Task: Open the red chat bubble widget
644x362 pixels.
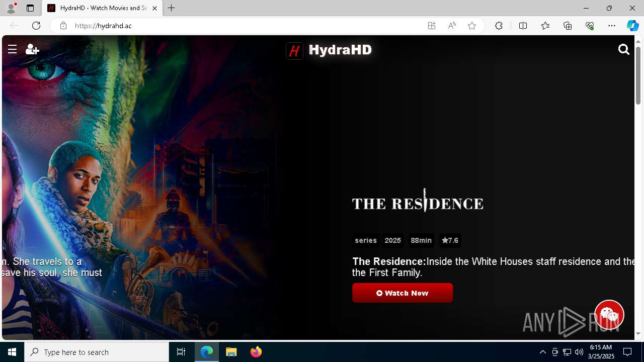Action: tap(609, 315)
